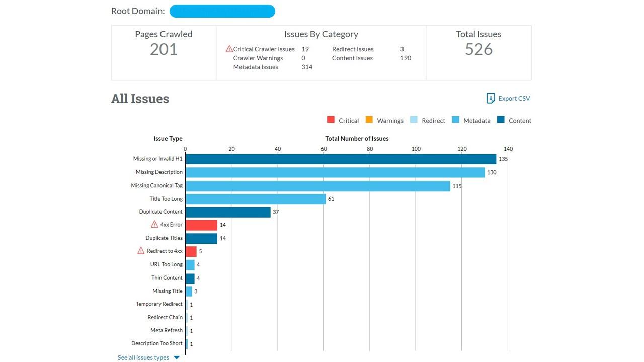644x362 pixels.
Task: Open the Export CSV link
Action: (x=513, y=98)
